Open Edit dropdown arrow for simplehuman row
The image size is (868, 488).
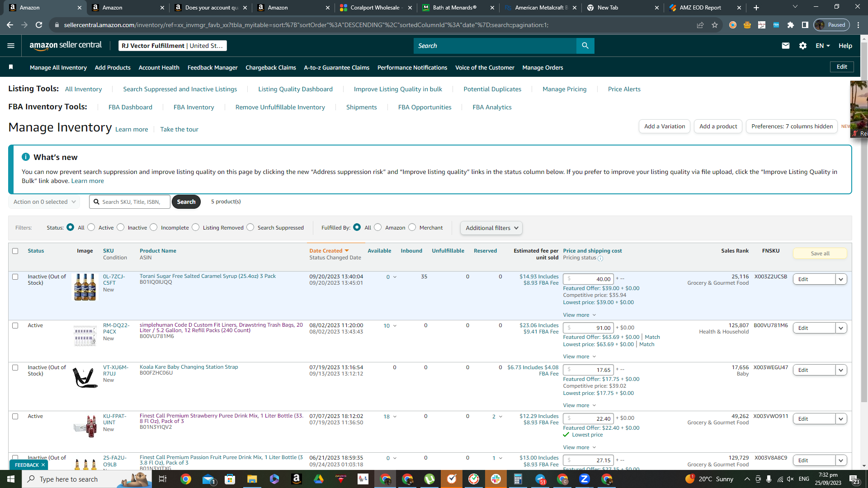[841, 328]
